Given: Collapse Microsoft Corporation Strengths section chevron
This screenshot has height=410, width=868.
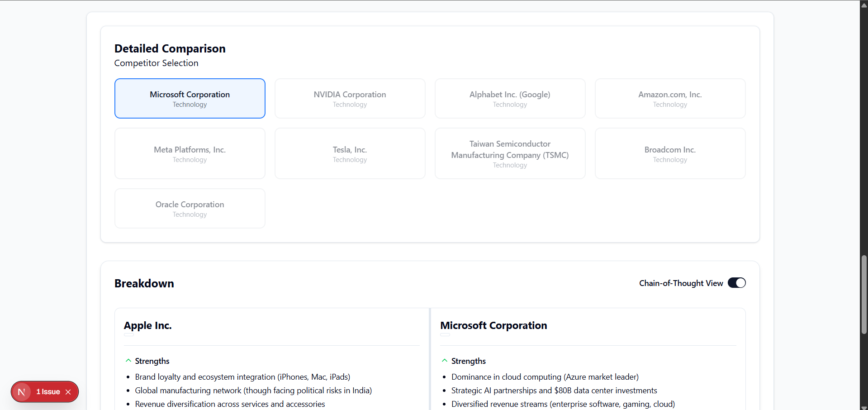Looking at the screenshot, I should pyautogui.click(x=445, y=361).
